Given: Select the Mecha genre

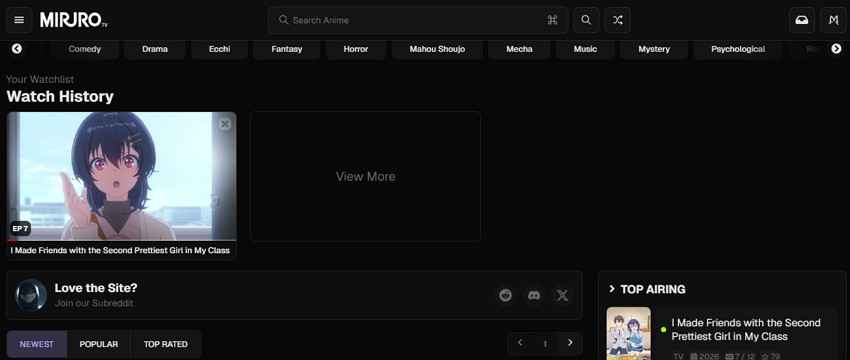Looking at the screenshot, I should click(519, 49).
